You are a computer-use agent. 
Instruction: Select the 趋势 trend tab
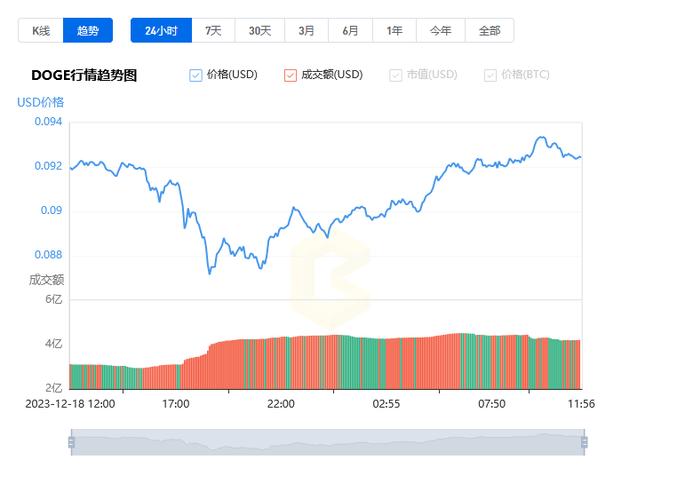pos(88,31)
